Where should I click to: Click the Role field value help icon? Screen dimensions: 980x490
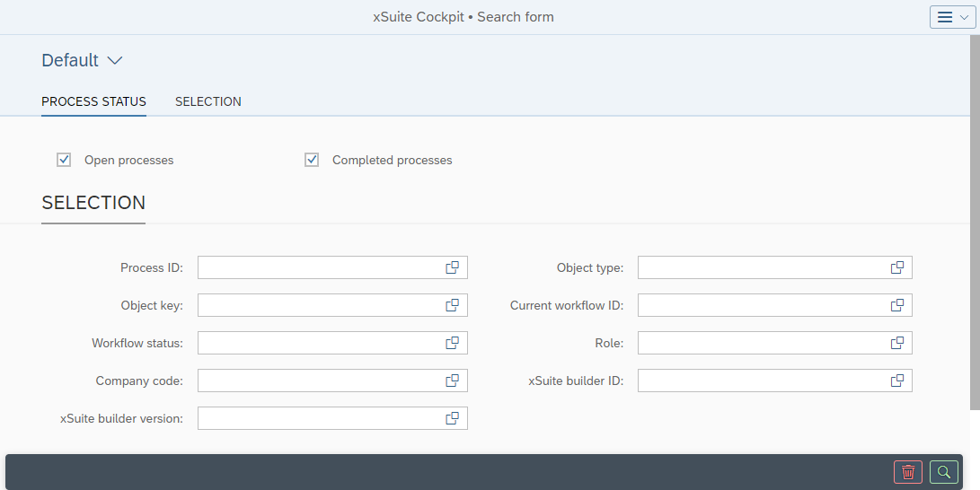point(897,343)
